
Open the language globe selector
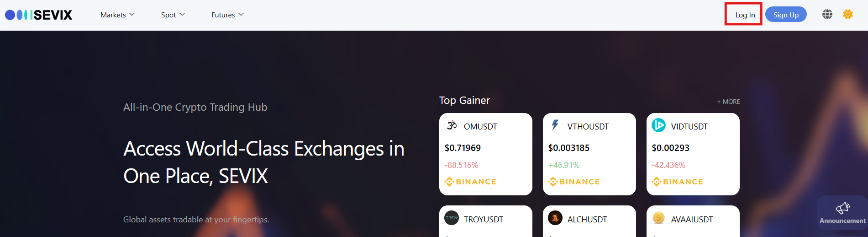click(827, 15)
